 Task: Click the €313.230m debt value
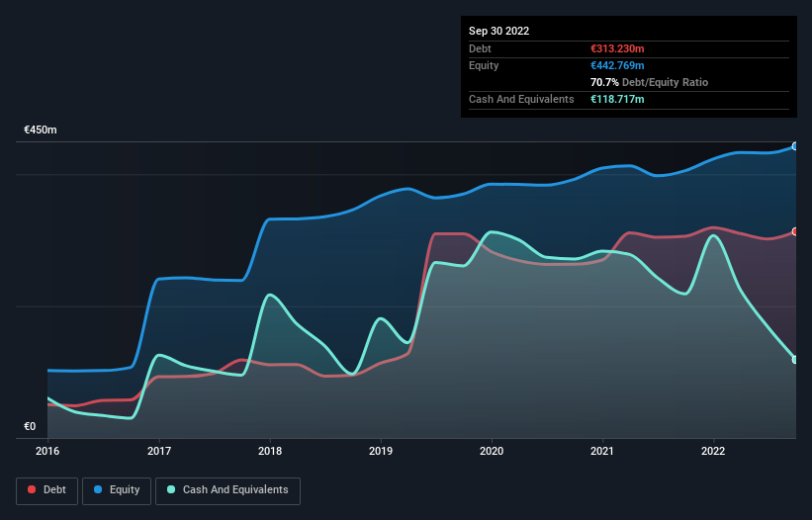(x=617, y=48)
